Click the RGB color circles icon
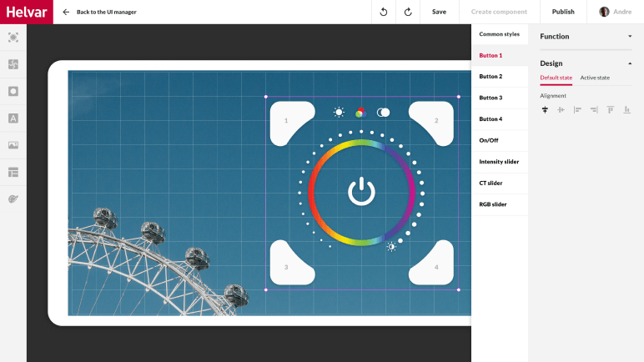This screenshot has width=644, height=362. (360, 112)
